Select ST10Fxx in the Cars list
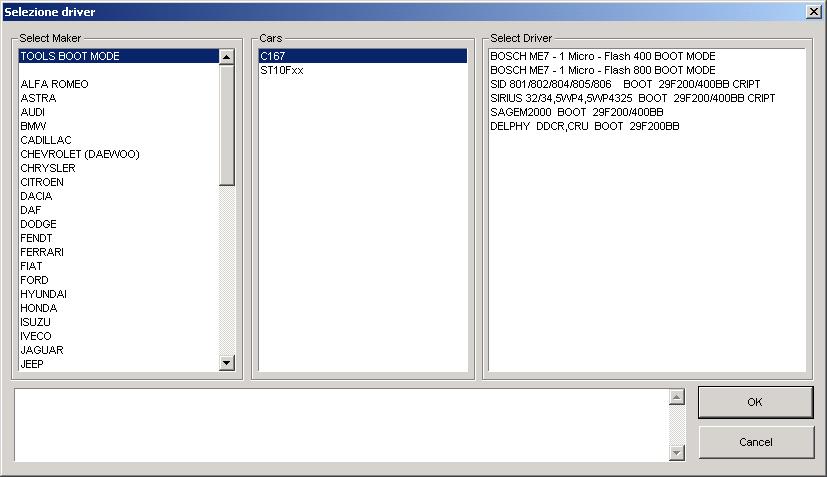 [363, 70]
